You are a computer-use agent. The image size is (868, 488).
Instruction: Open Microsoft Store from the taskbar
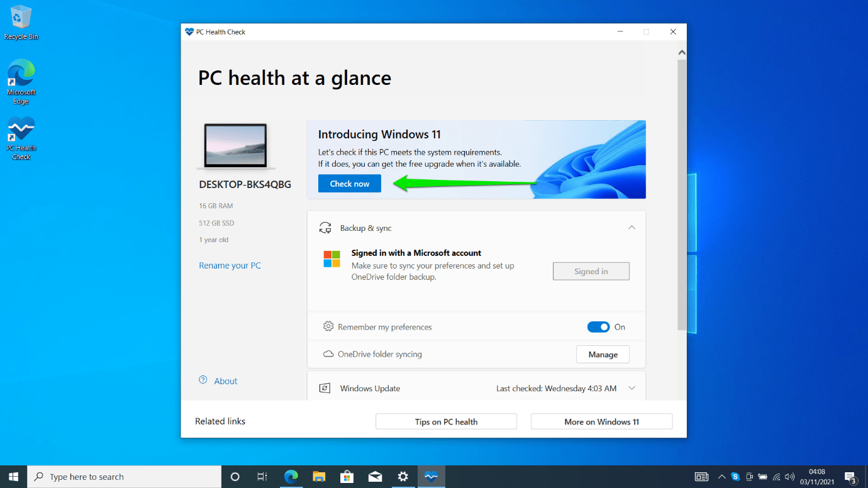click(x=347, y=477)
